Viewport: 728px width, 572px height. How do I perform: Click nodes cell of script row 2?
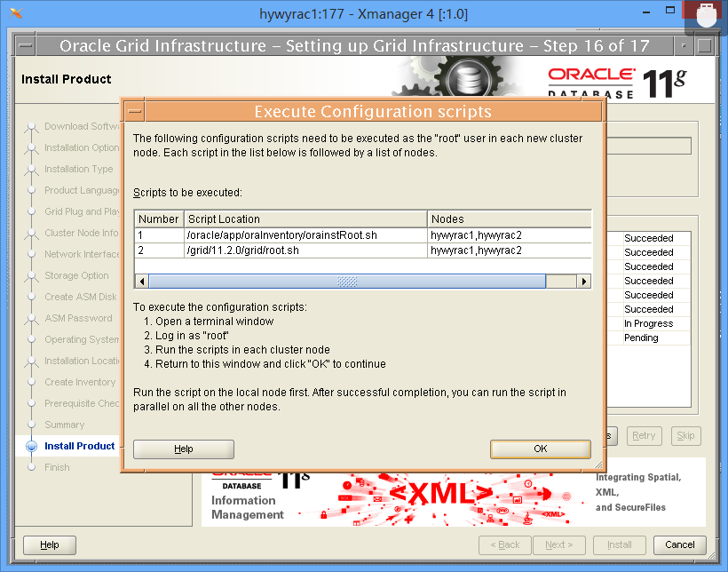[510, 250]
